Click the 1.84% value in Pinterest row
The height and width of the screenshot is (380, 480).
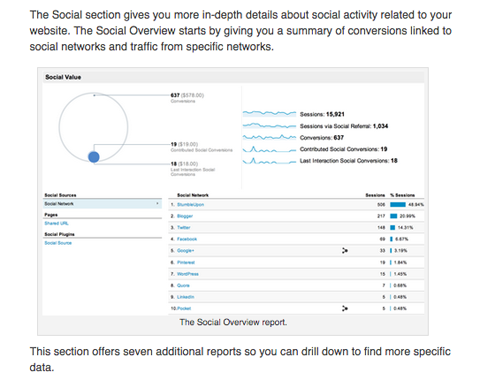click(x=400, y=262)
